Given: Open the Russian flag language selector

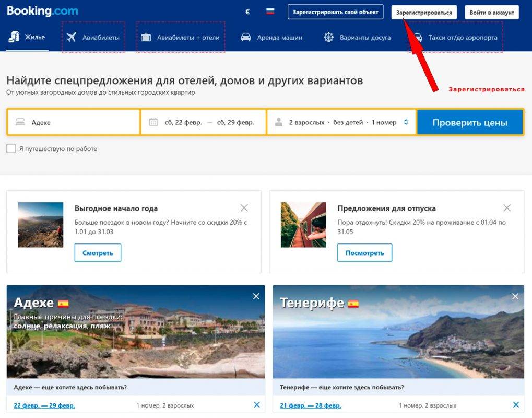Looking at the screenshot, I should pos(270,11).
